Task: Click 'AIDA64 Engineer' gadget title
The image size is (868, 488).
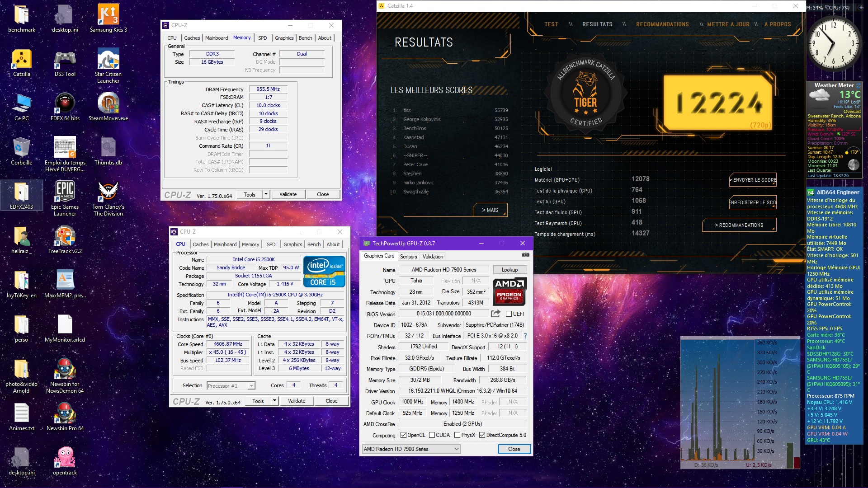Action: [x=838, y=192]
